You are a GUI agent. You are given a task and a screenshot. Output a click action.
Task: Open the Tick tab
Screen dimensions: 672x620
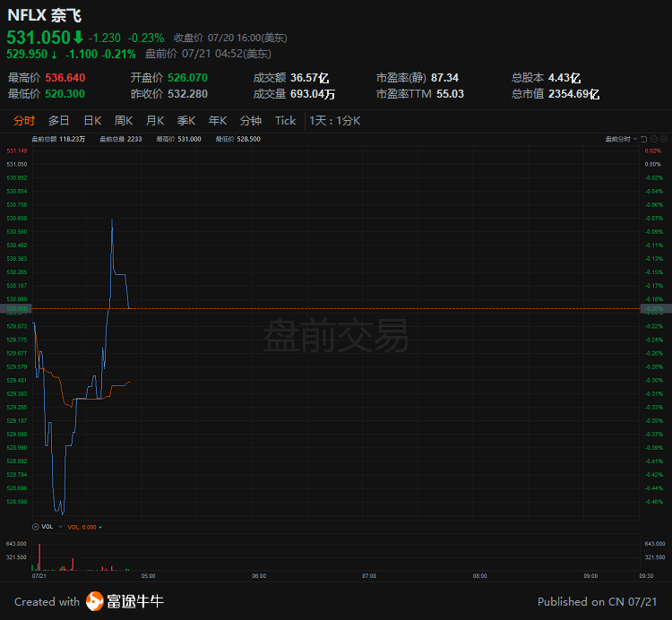pos(286,121)
